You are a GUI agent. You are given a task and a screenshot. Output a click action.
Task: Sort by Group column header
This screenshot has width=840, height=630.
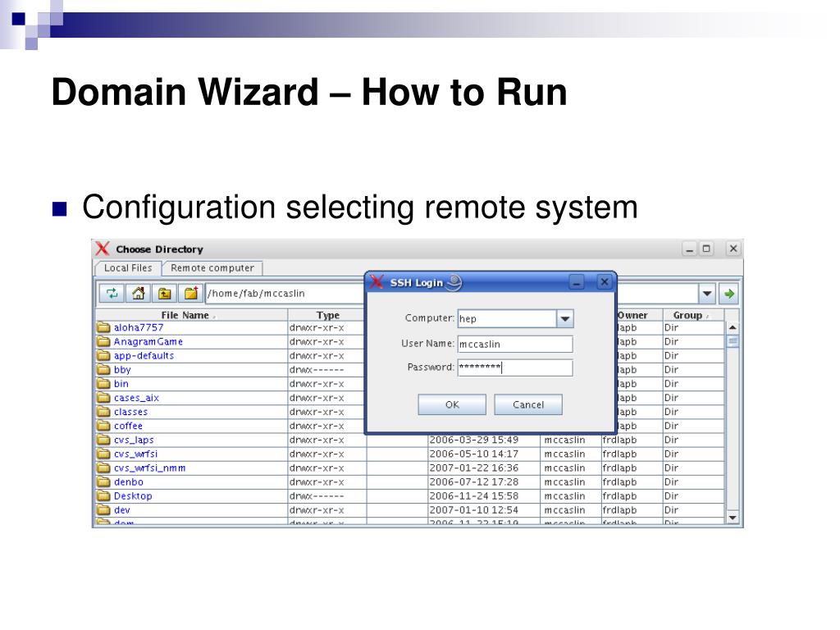[694, 315]
